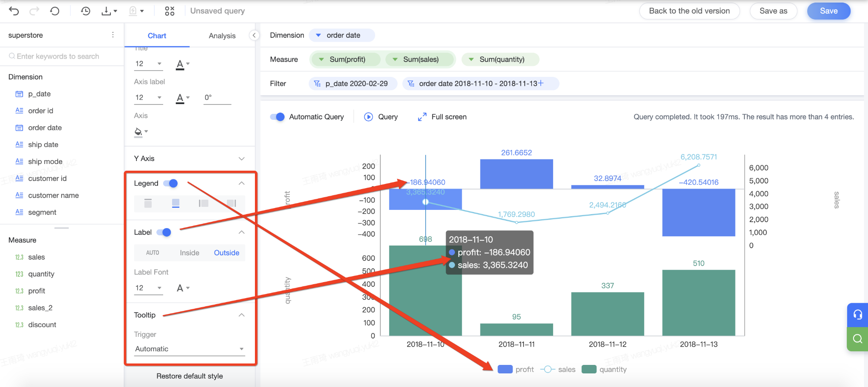Image resolution: width=868 pixels, height=387 pixels.
Task: Switch to the Analysis tab
Action: 222,36
